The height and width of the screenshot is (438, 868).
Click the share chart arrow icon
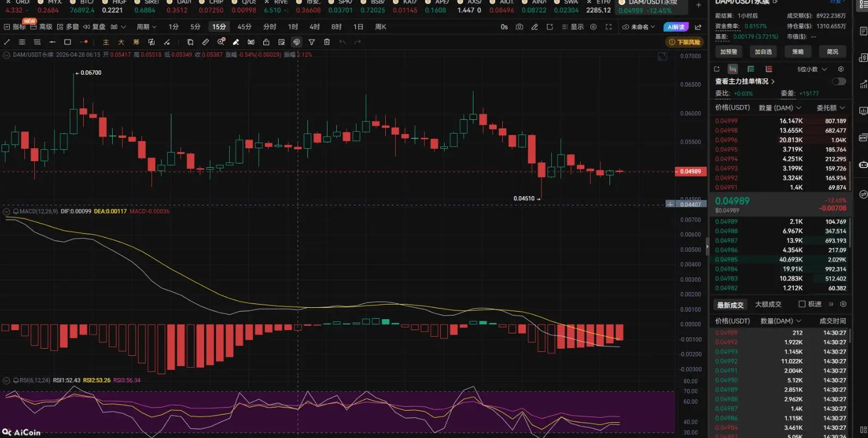point(698,27)
